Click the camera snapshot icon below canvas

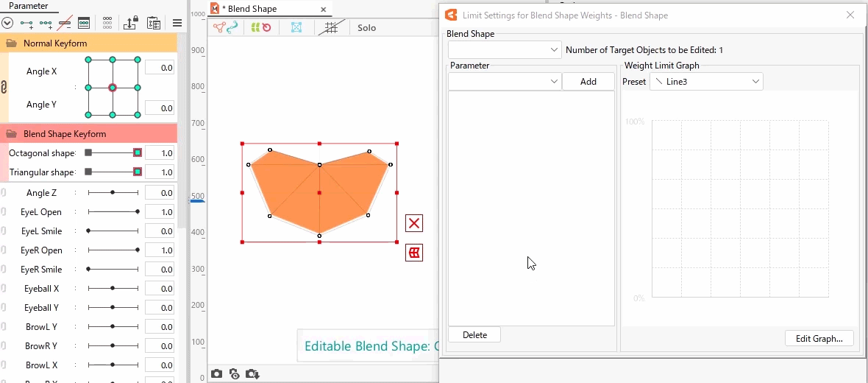(216, 374)
